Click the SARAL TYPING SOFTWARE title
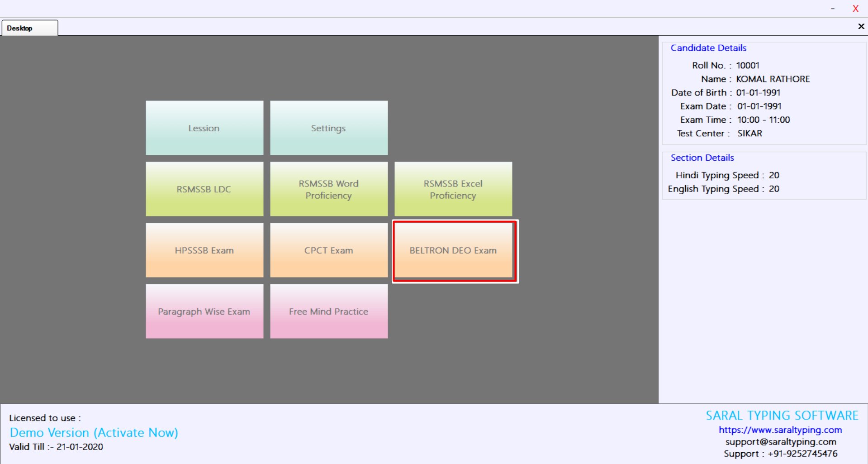Image resolution: width=868 pixels, height=464 pixels. click(x=782, y=416)
